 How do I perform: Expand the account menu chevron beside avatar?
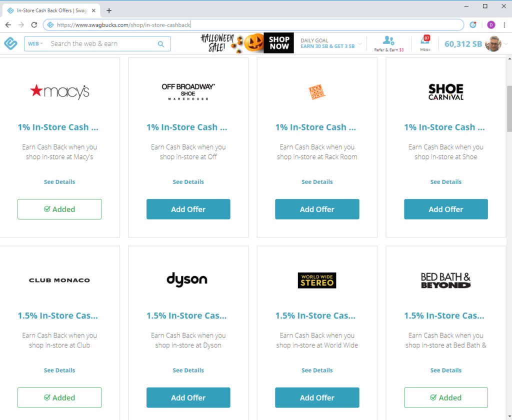pos(506,44)
